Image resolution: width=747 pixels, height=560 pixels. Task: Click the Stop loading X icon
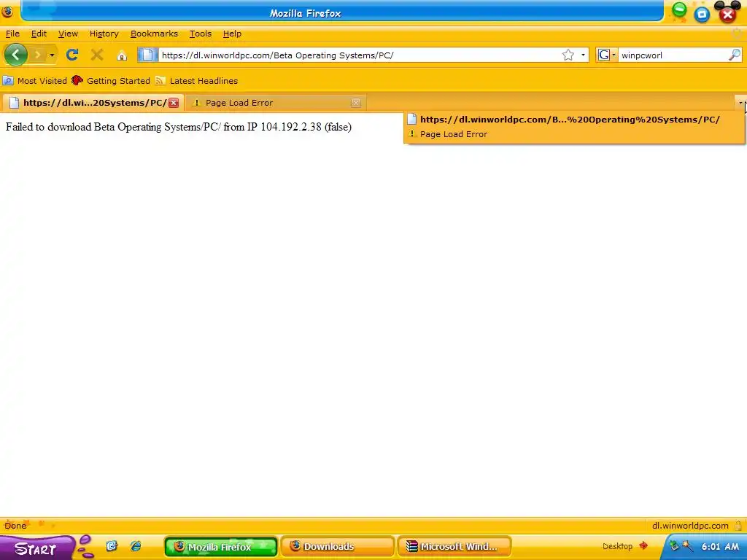[x=97, y=55]
